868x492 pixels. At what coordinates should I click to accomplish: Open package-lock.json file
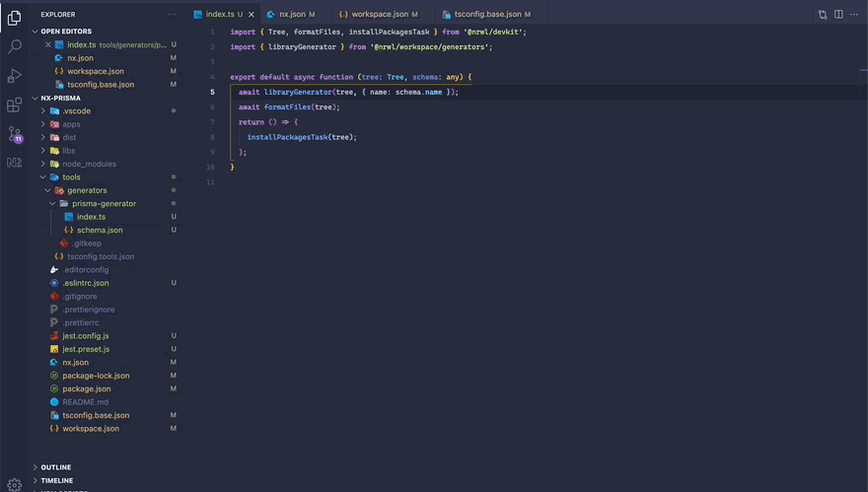96,376
